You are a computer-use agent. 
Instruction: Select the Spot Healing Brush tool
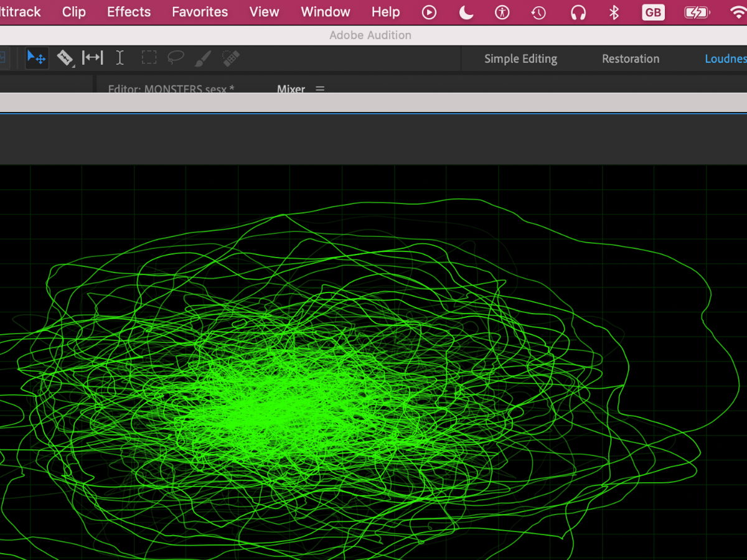[x=230, y=58]
